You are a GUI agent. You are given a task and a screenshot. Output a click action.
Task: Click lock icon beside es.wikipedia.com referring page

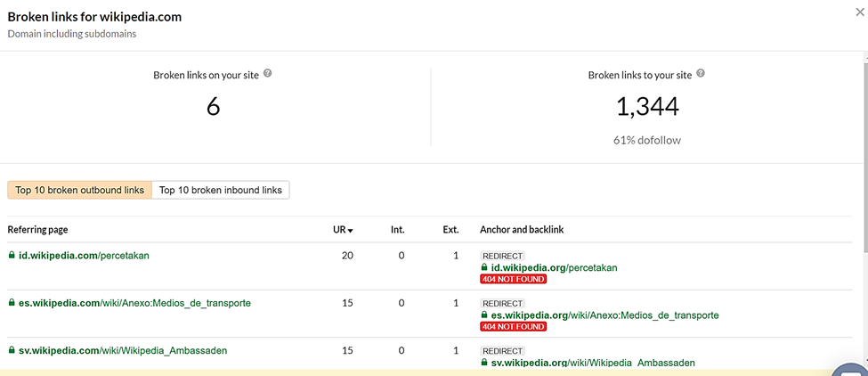click(x=11, y=303)
